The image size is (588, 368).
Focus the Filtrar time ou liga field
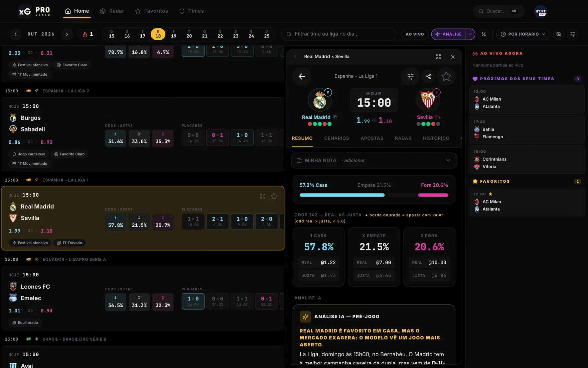click(339, 34)
